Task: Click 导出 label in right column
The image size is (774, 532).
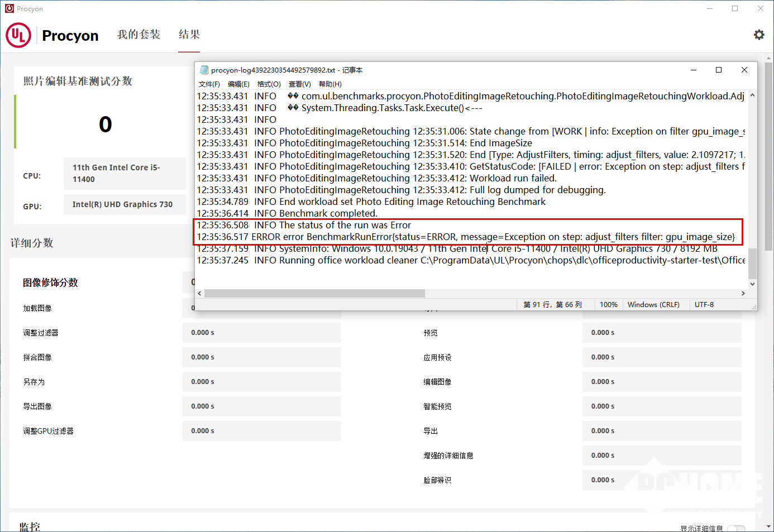Action: 431,431
